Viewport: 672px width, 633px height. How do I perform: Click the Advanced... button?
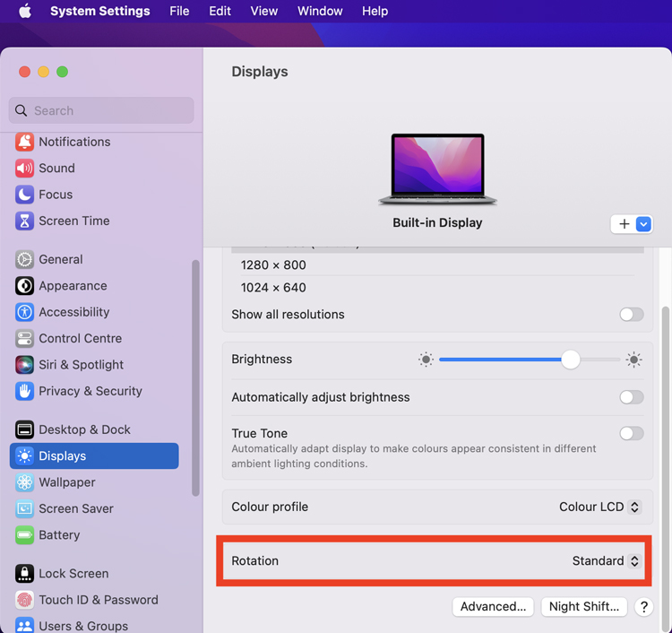pos(493,607)
